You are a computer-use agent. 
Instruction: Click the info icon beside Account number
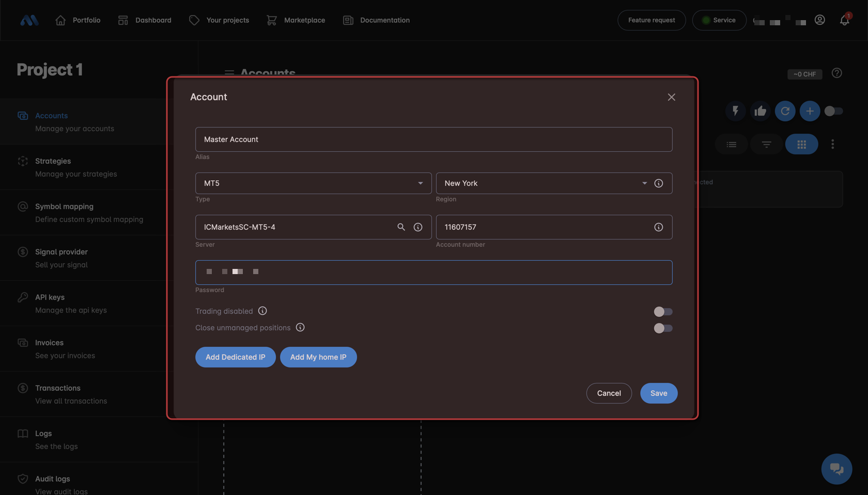coord(658,227)
